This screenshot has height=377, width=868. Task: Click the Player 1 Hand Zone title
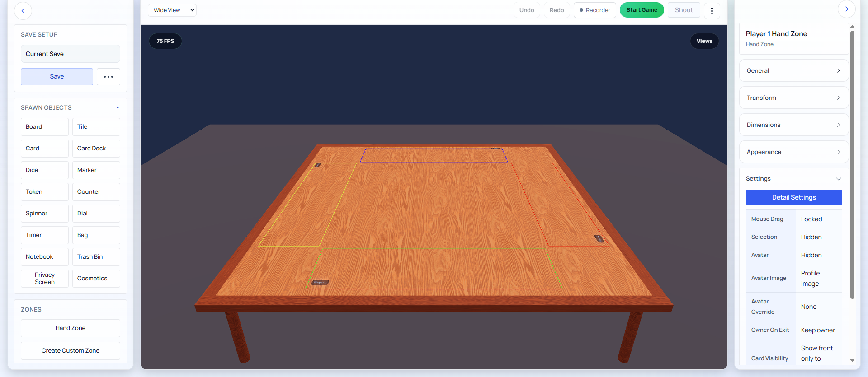[776, 34]
